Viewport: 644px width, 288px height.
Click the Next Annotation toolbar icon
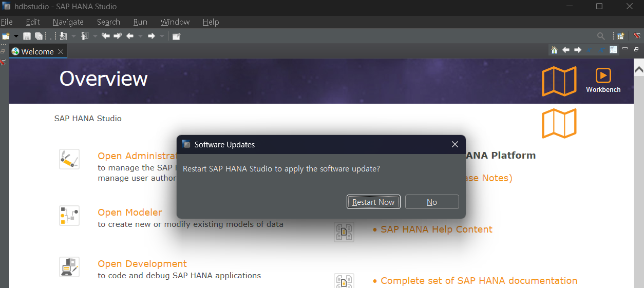pos(64,36)
